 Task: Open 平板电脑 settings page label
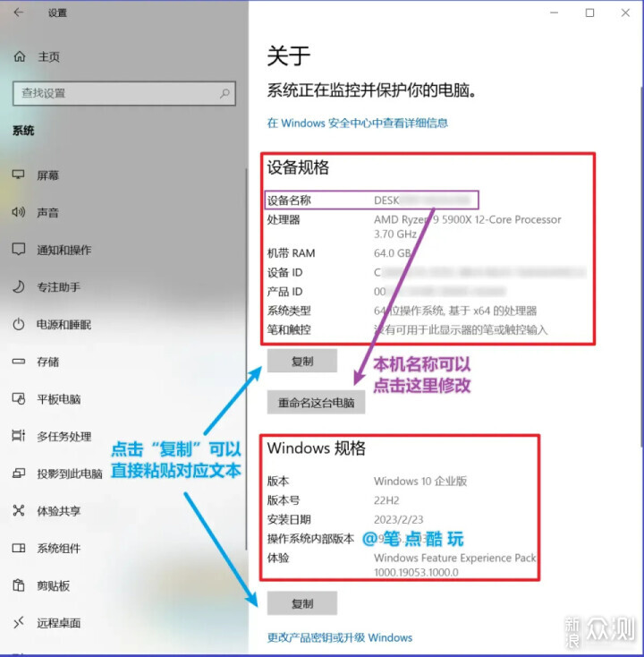point(59,399)
